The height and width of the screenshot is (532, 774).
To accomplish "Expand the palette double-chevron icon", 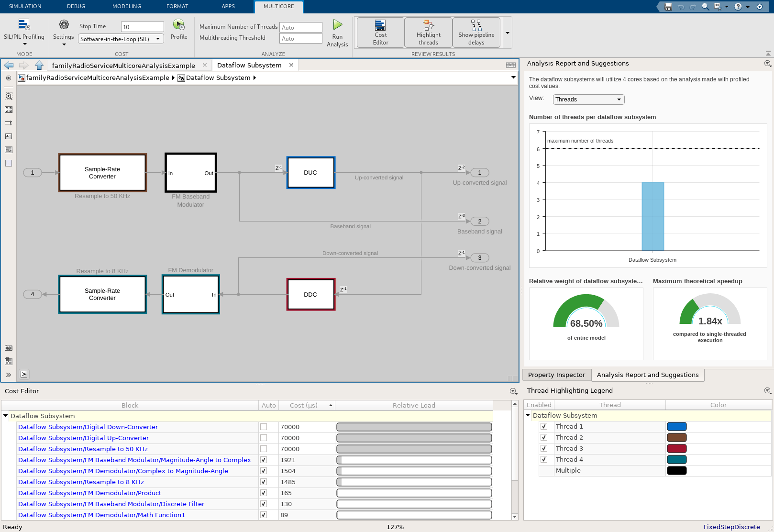I will (x=9, y=375).
